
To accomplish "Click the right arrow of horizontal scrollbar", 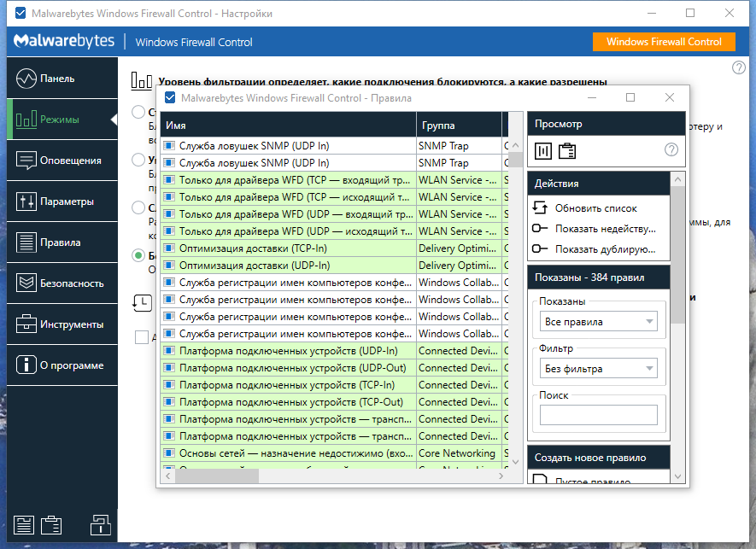I will tap(501, 476).
